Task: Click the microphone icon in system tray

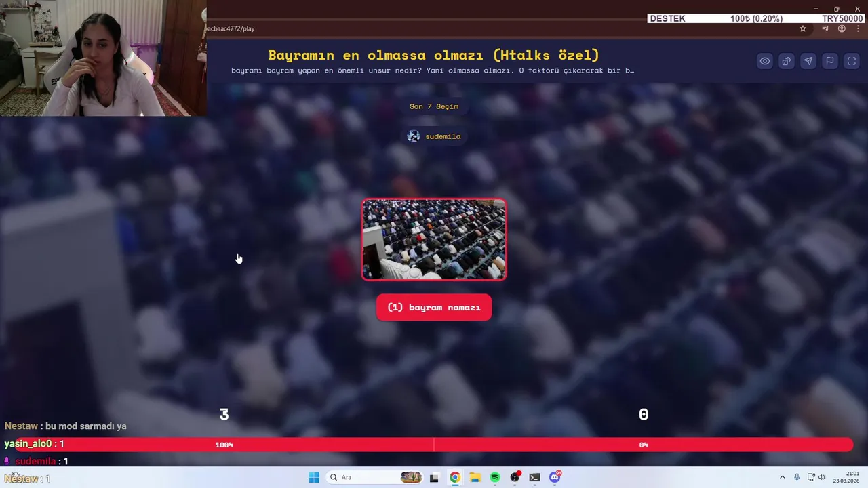Action: (797, 477)
